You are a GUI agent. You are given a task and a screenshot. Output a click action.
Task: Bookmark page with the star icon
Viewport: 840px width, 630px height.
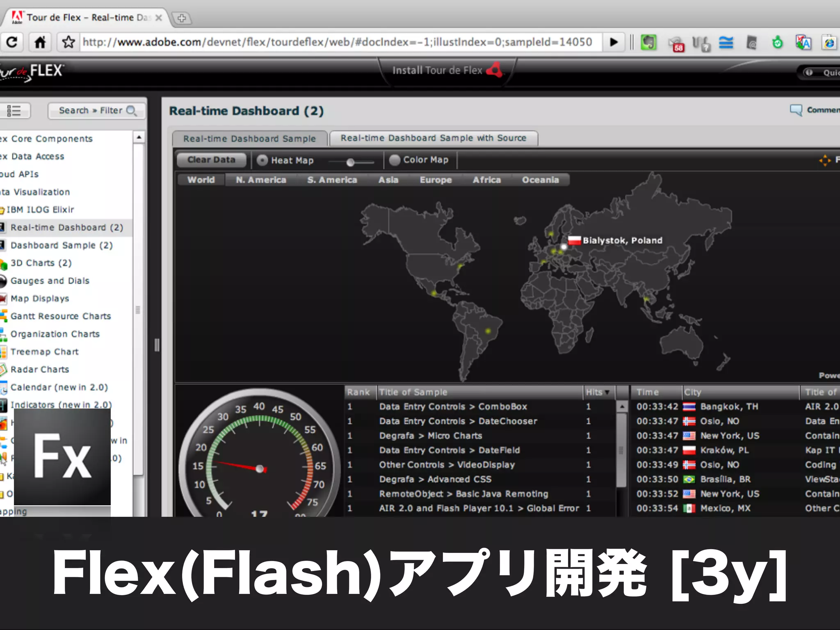68,42
